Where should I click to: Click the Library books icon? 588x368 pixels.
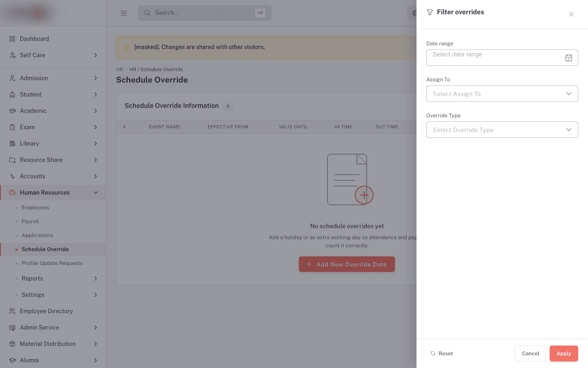[x=12, y=144]
